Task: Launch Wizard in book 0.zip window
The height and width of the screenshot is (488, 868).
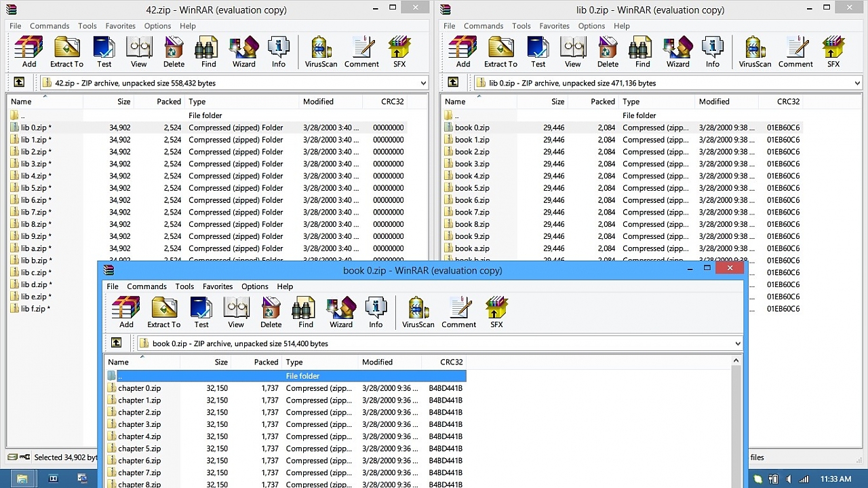Action: point(341,312)
